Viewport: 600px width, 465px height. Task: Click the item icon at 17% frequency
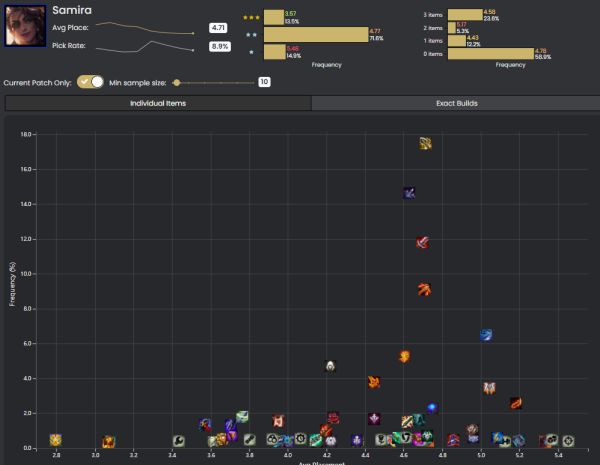425,144
